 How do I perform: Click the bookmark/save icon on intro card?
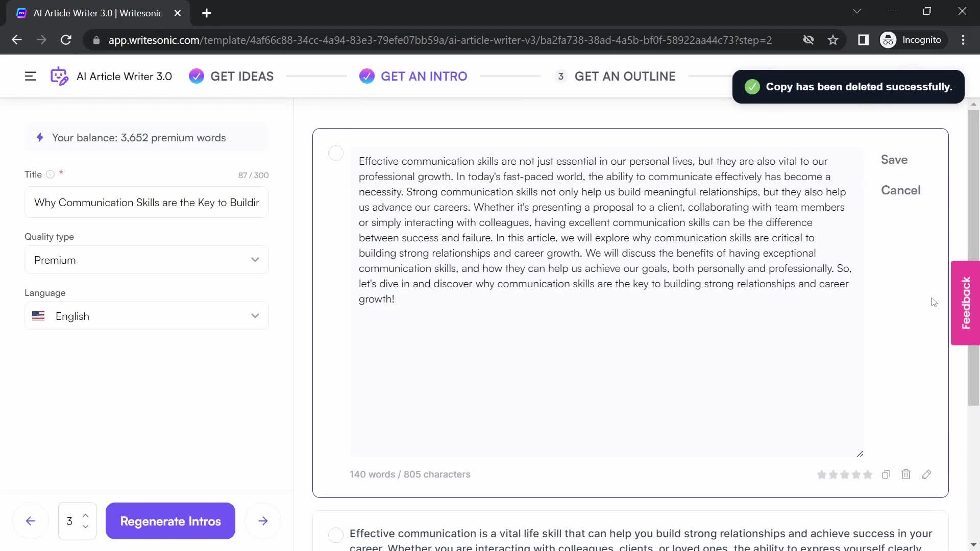pos(895,160)
